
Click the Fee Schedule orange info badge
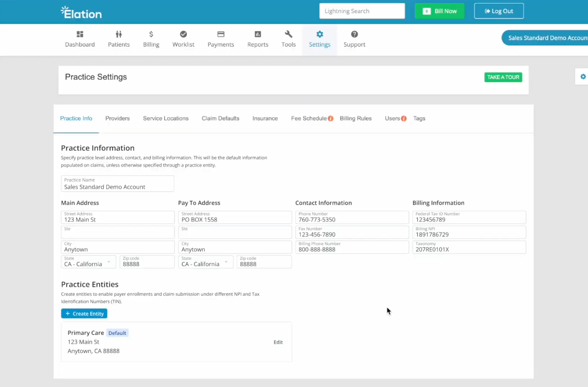click(331, 118)
